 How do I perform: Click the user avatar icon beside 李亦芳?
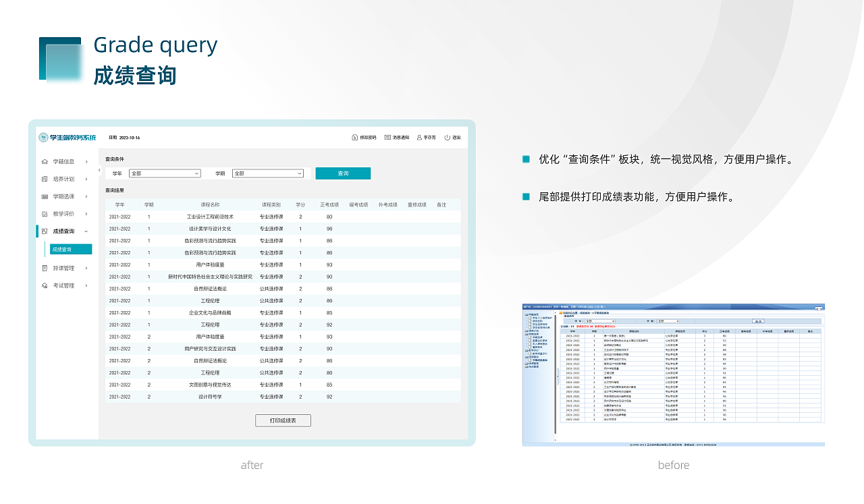pos(419,138)
